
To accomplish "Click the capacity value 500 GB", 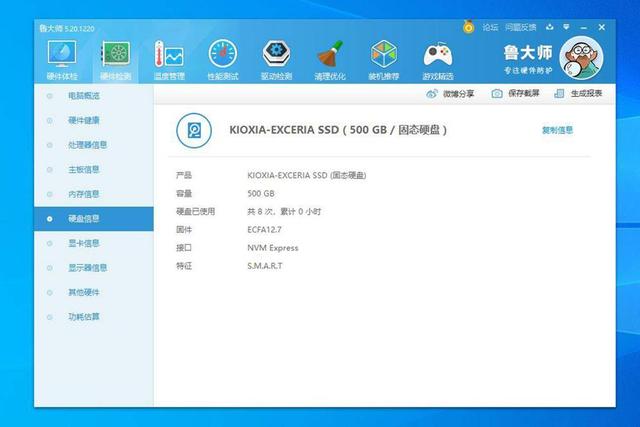I will point(261,193).
